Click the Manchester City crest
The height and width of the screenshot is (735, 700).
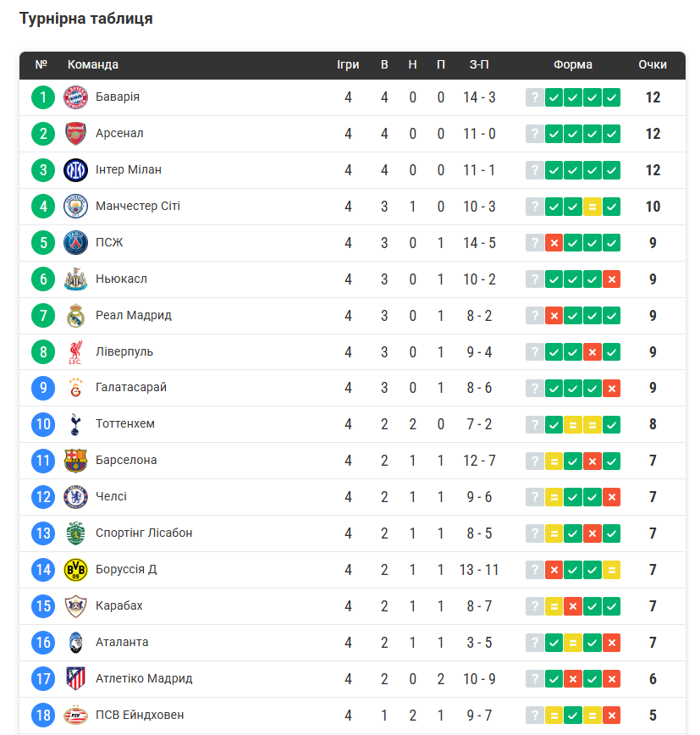(x=76, y=207)
